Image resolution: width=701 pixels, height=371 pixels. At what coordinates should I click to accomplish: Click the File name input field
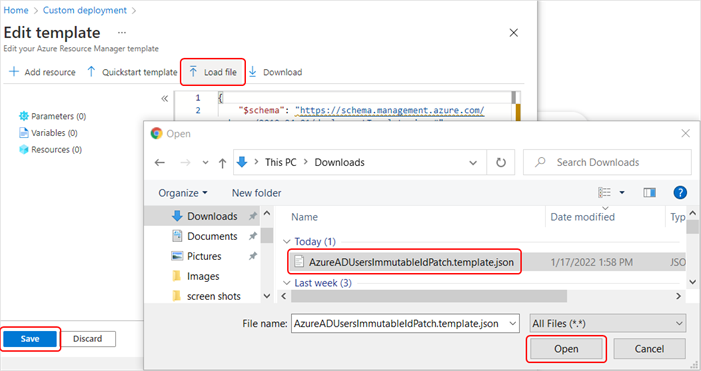(x=400, y=324)
